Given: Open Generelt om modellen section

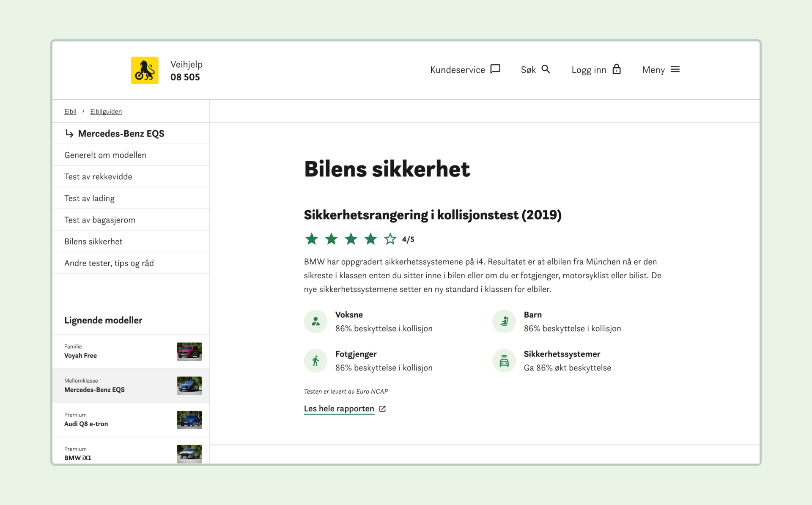Looking at the screenshot, I should [x=131, y=155].
